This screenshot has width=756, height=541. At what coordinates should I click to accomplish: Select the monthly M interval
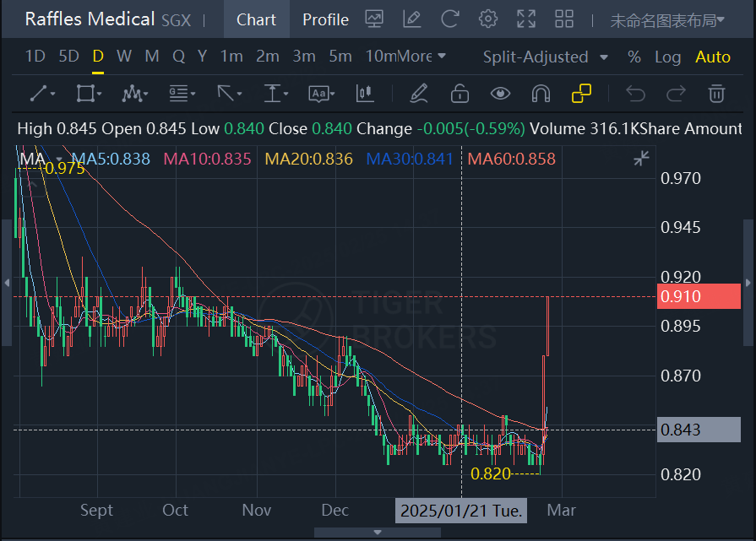pos(152,57)
